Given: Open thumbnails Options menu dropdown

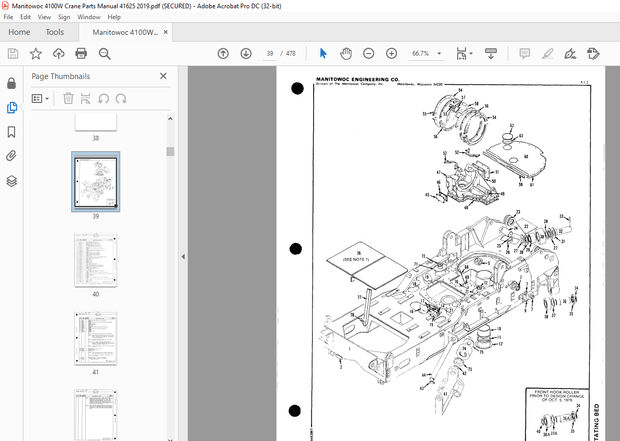Looking at the screenshot, I should (40, 98).
